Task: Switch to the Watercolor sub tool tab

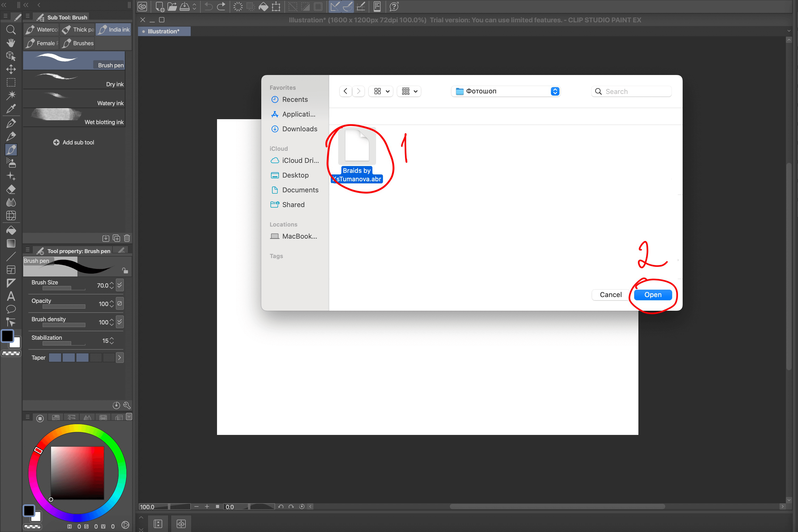Action: (41, 29)
